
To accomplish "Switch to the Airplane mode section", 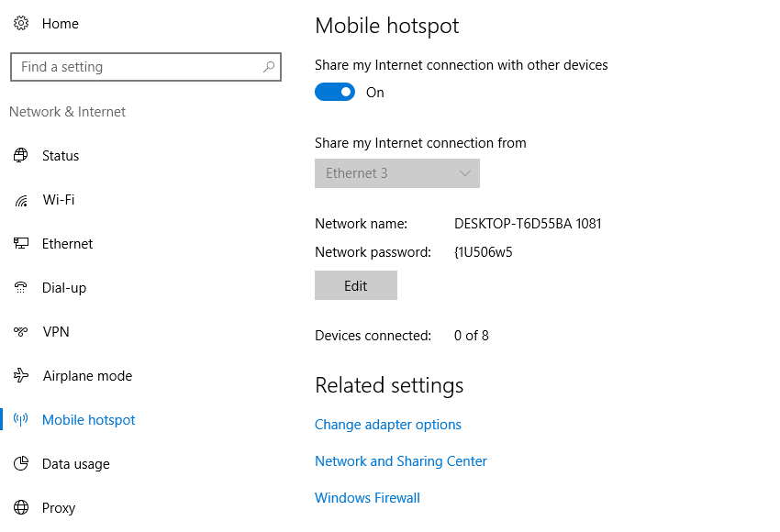I will pos(87,376).
